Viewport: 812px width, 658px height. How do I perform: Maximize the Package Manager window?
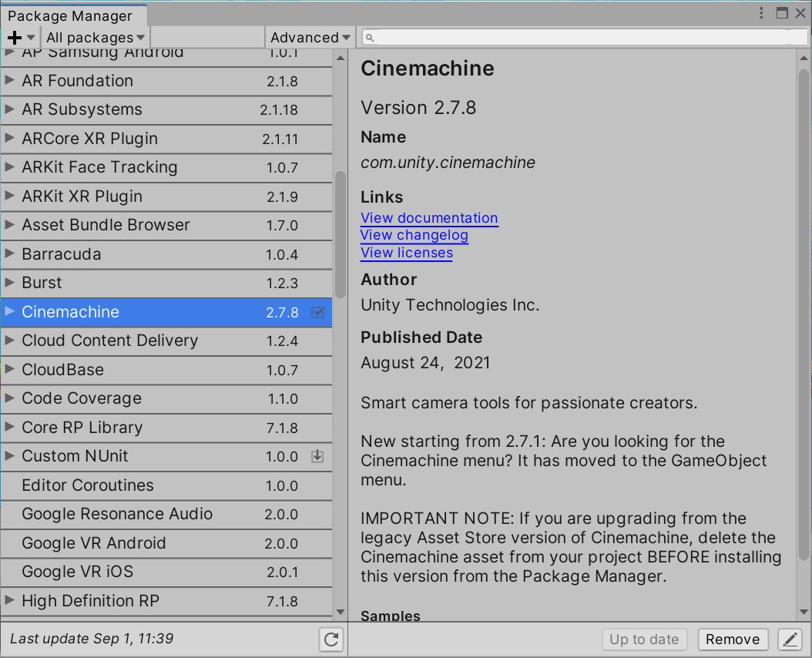[780, 12]
